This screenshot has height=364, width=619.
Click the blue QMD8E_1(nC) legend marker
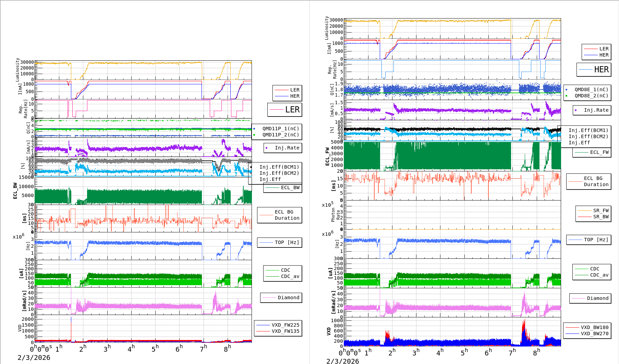(x=566, y=90)
